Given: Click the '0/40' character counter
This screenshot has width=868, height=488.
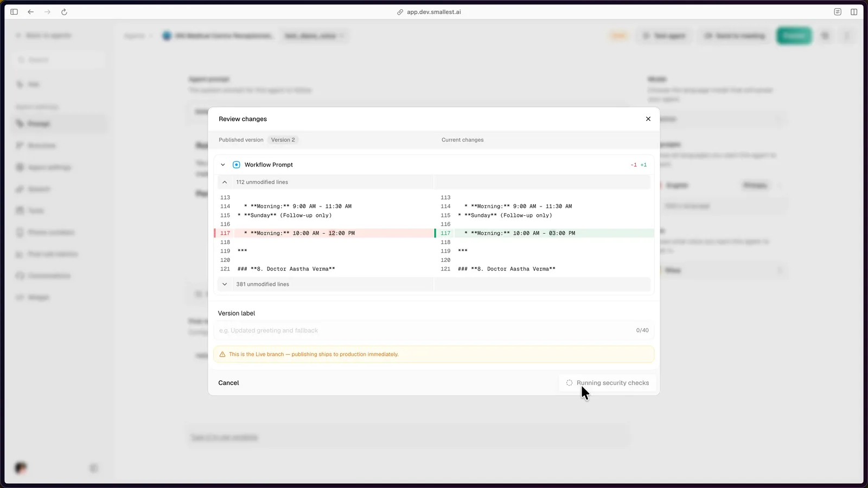Looking at the screenshot, I should (642, 330).
